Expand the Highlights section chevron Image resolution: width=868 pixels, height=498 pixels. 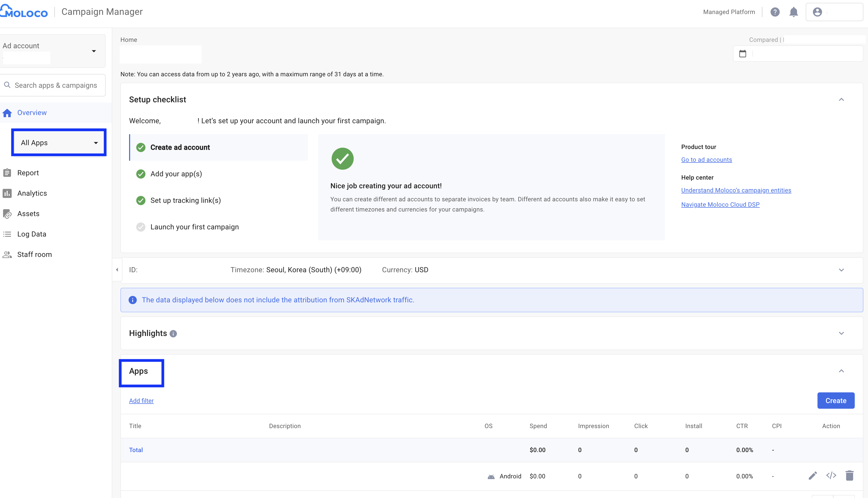click(841, 333)
